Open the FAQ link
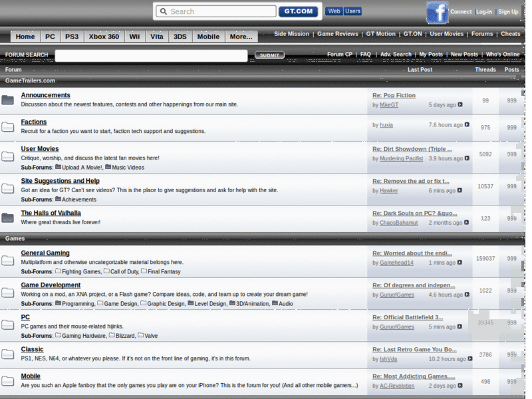The width and height of the screenshot is (532, 399). click(x=365, y=55)
